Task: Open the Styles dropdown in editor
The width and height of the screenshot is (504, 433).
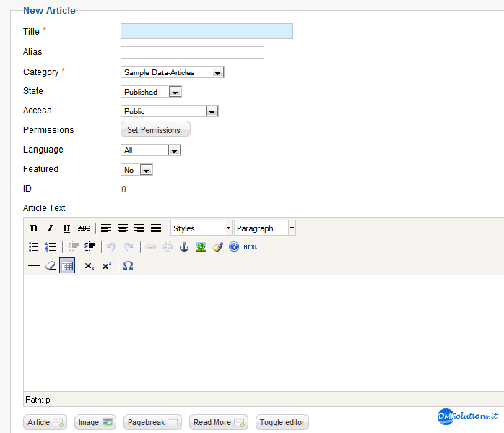Action: pos(201,228)
